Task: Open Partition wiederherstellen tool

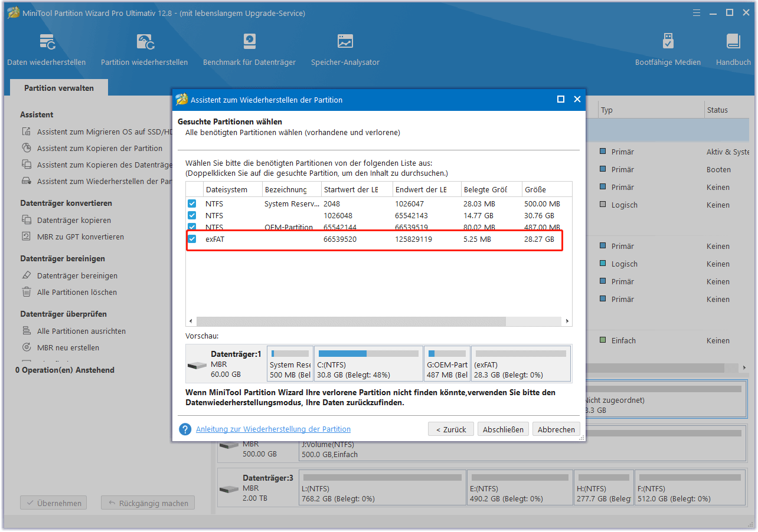Action: pos(144,50)
